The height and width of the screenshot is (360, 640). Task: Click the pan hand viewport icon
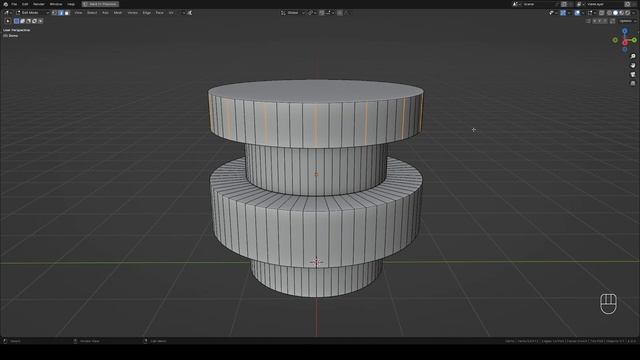tap(633, 65)
